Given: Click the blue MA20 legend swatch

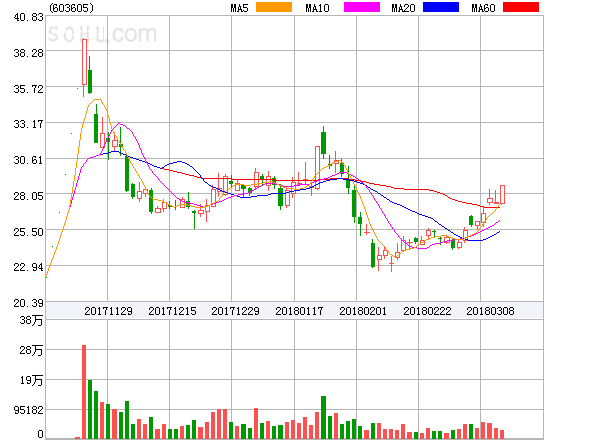Looking at the screenshot, I should click(x=441, y=7).
